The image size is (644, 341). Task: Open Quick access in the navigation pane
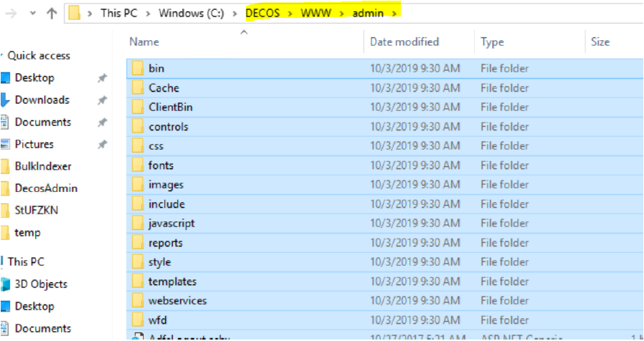point(39,55)
